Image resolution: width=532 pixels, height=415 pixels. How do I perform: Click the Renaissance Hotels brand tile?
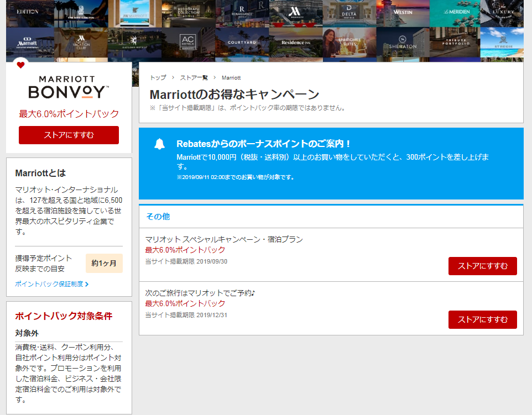(242, 14)
